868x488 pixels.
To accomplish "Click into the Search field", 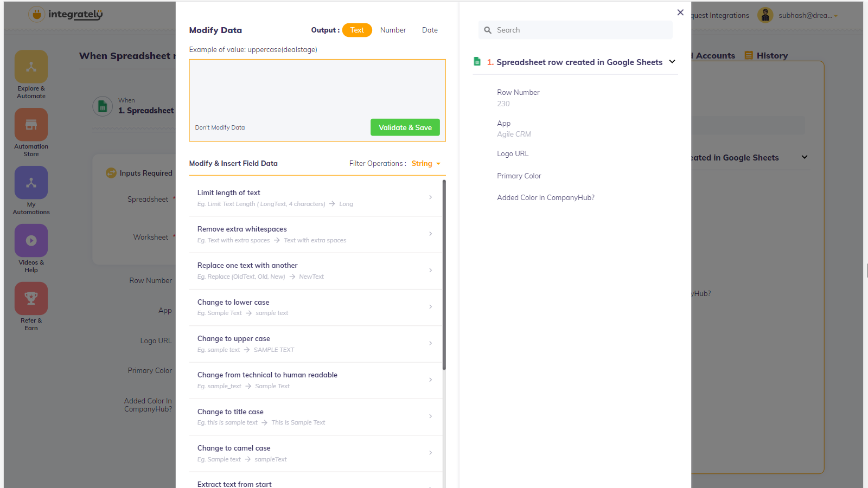I will 580,30.
